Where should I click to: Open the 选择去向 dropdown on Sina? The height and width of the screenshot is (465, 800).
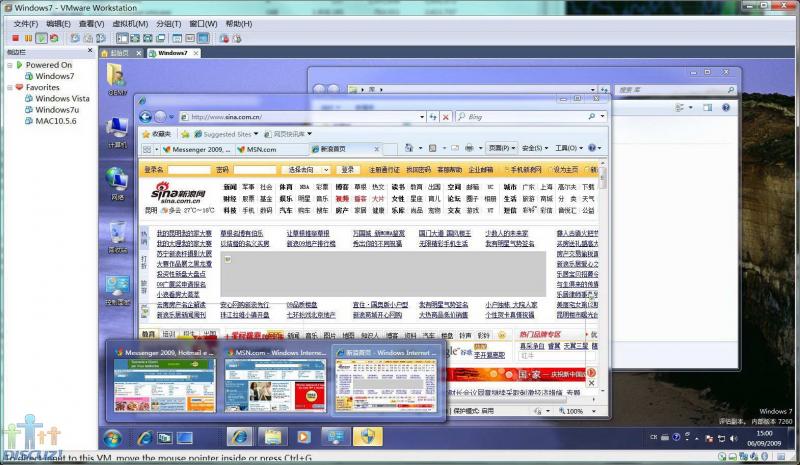pyautogui.click(x=306, y=169)
